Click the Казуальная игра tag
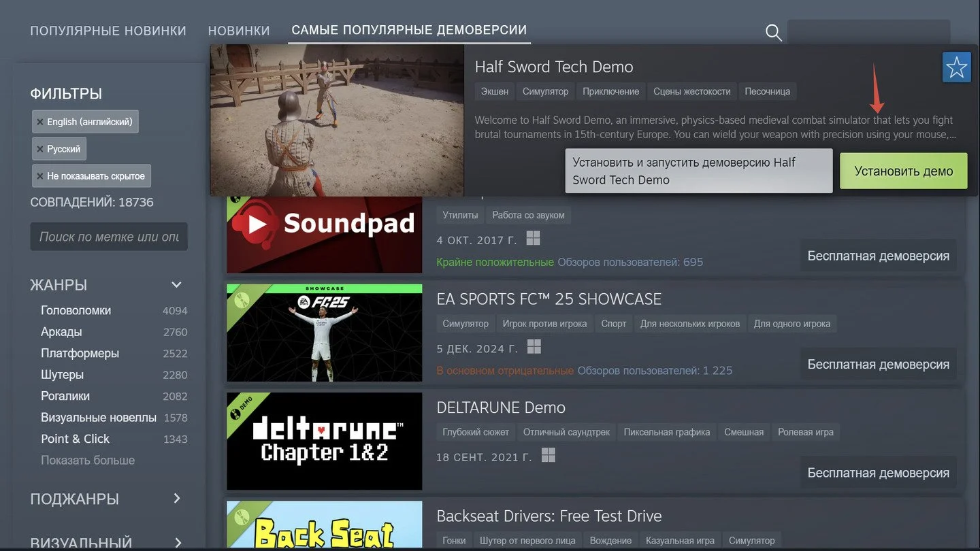Screen dimensions: 980x551 [x=681, y=540]
